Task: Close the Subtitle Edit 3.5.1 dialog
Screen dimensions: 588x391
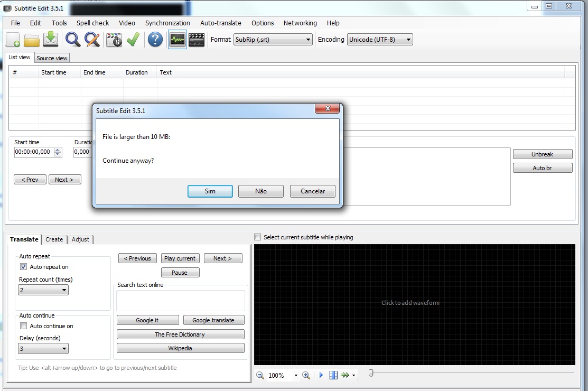Action: [328, 108]
